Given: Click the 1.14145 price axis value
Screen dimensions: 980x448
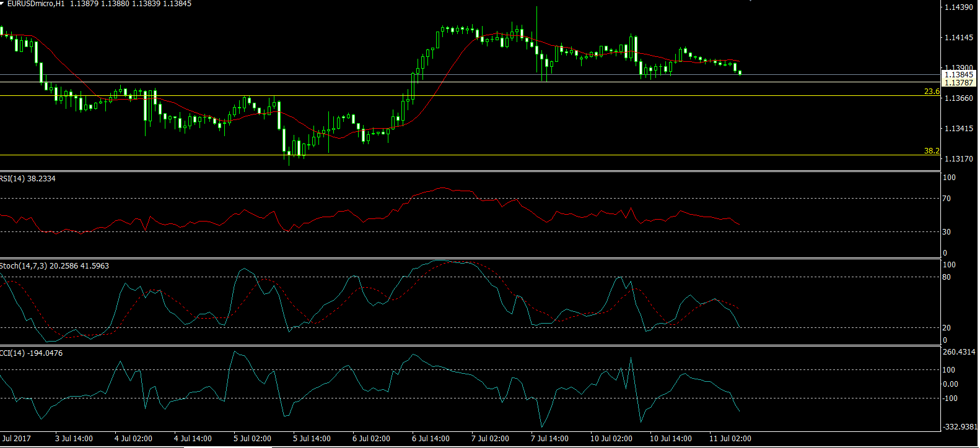Looking at the screenshot, I should (x=959, y=37).
